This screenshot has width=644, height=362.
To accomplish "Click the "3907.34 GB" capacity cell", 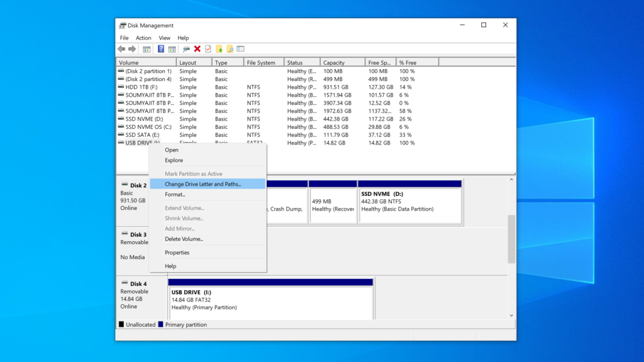I will (337, 103).
